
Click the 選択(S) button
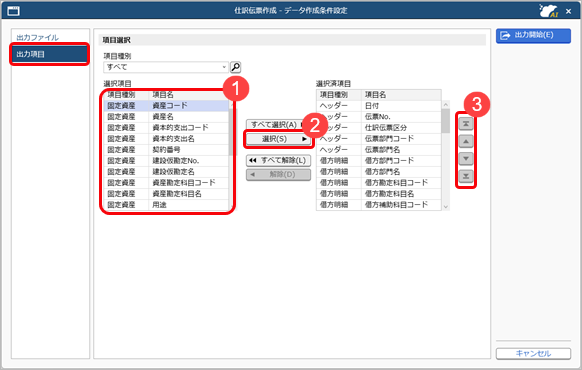278,139
